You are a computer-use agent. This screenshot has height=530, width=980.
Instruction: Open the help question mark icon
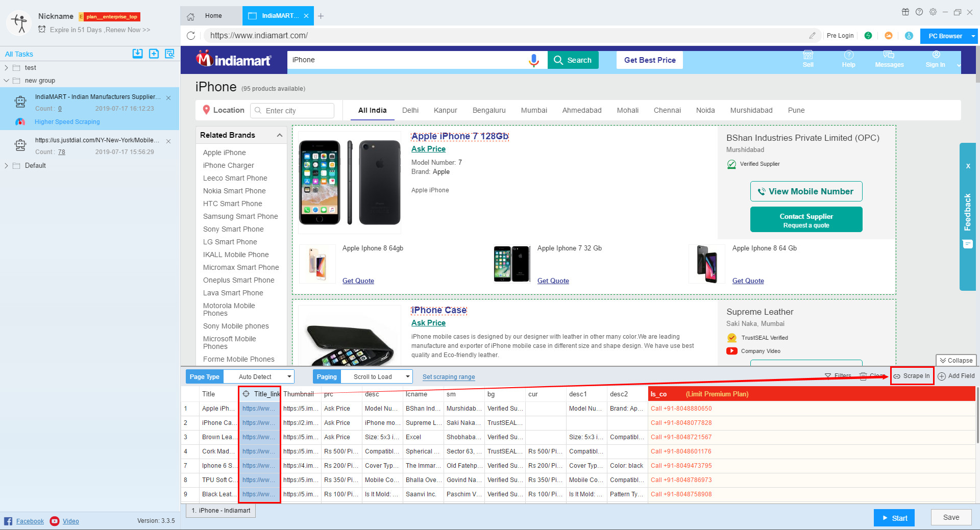(919, 12)
